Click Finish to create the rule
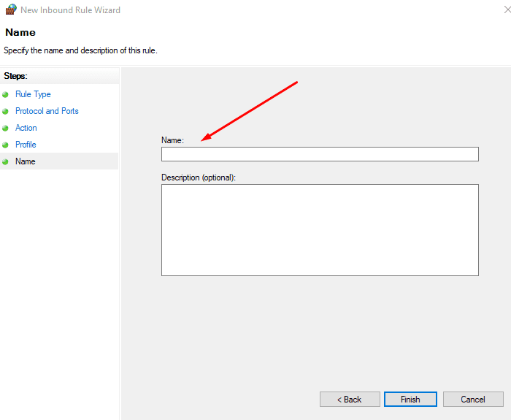Viewport: 511px width, 420px height. 410,400
